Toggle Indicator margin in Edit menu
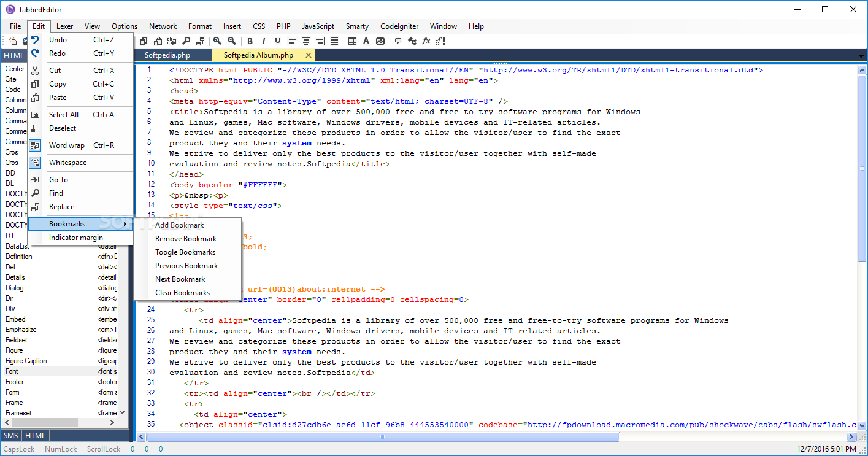Viewport: 868px width, 456px height. (80, 238)
